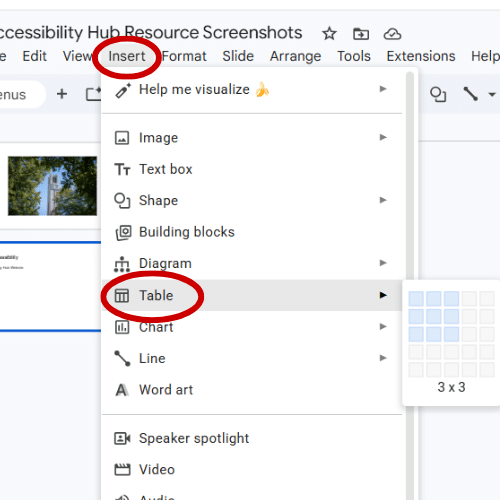The height and width of the screenshot is (500, 500).
Task: Click the Shape icon in the Insert menu
Action: click(x=122, y=201)
